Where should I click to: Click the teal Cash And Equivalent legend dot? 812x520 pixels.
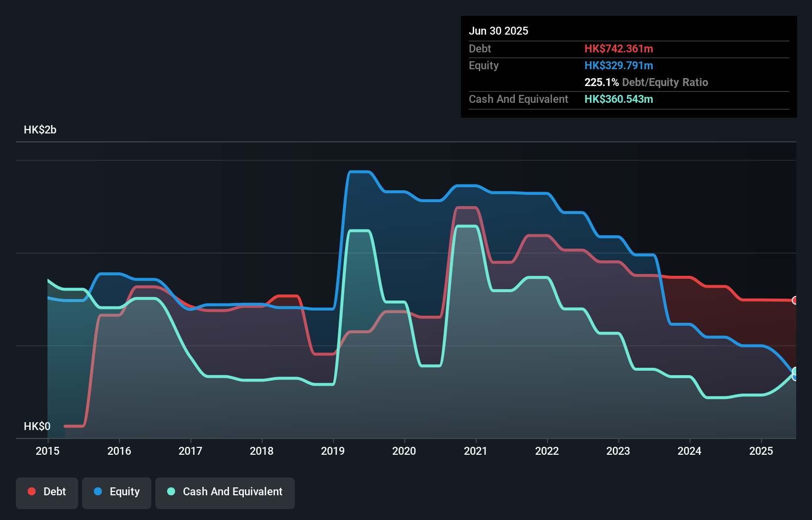171,491
